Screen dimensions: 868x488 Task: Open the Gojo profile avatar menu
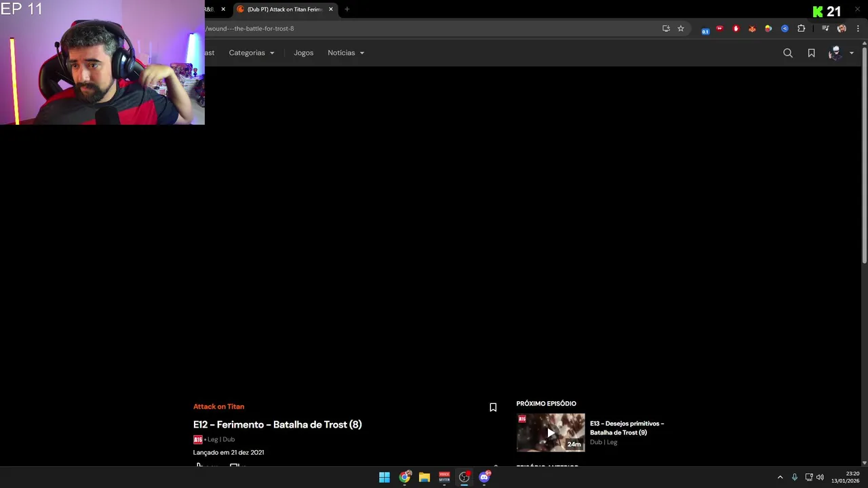coord(835,53)
